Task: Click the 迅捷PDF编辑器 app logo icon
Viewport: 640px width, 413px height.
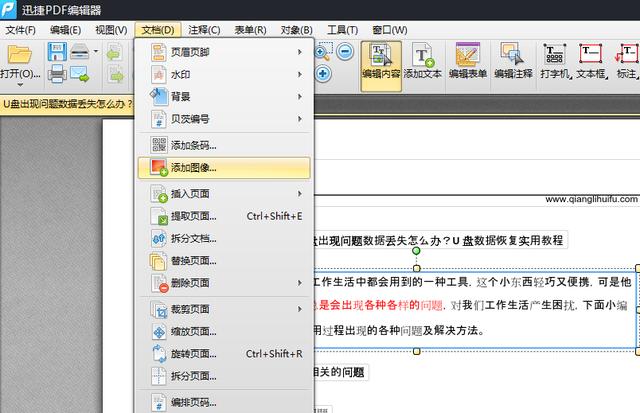Action: (x=8, y=9)
